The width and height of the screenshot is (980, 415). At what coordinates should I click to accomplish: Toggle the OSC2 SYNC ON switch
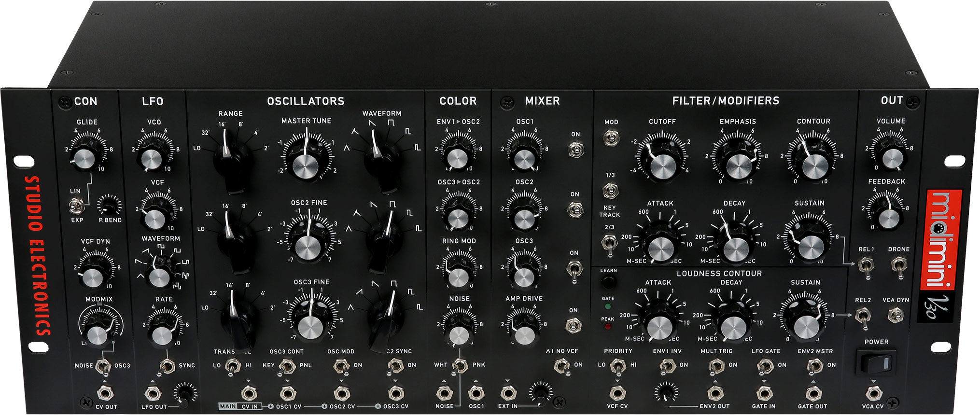[395, 367]
